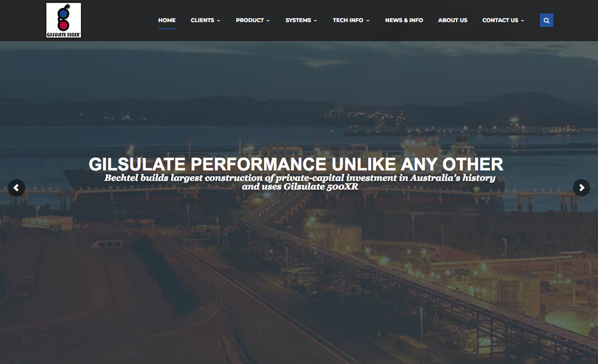Open the Systems dropdown menu
The width and height of the screenshot is (598, 364).
pos(301,20)
